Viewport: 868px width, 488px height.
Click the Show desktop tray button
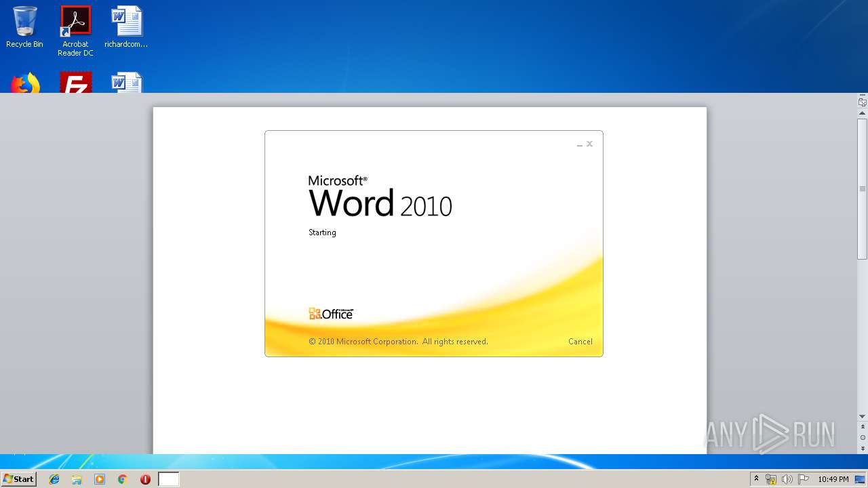pyautogui.click(x=861, y=479)
